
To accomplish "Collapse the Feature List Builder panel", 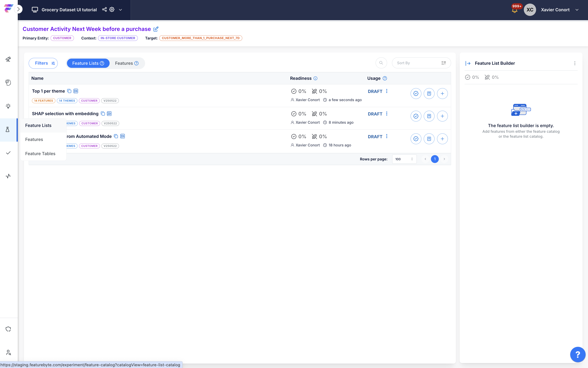I will coord(468,63).
